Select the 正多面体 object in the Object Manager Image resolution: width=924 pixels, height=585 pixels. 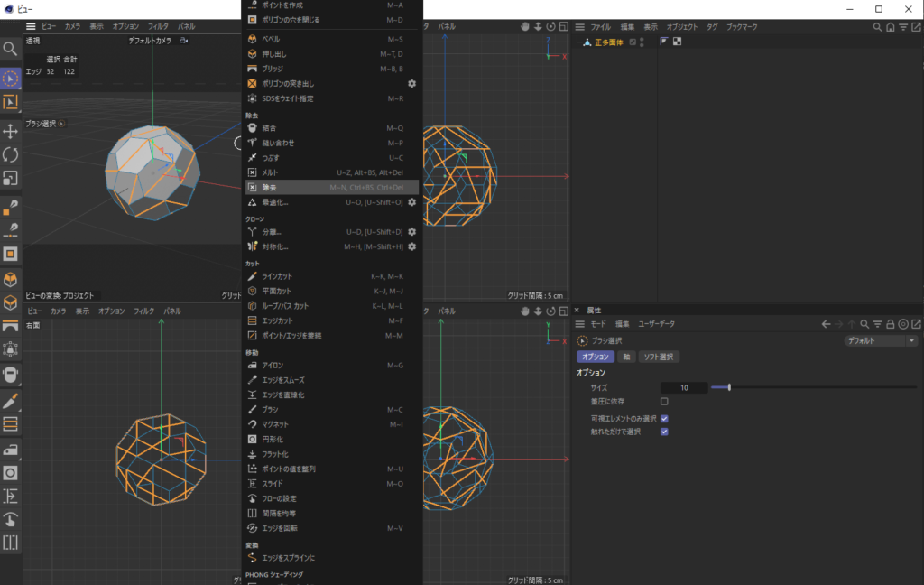pos(607,42)
